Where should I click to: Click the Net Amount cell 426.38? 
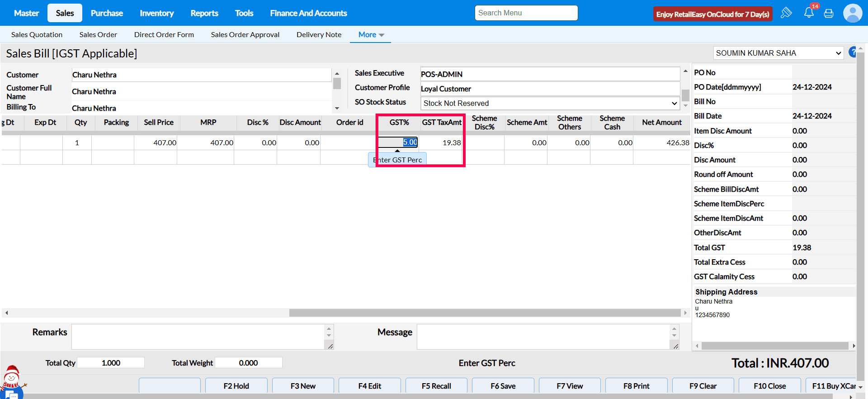pos(662,142)
